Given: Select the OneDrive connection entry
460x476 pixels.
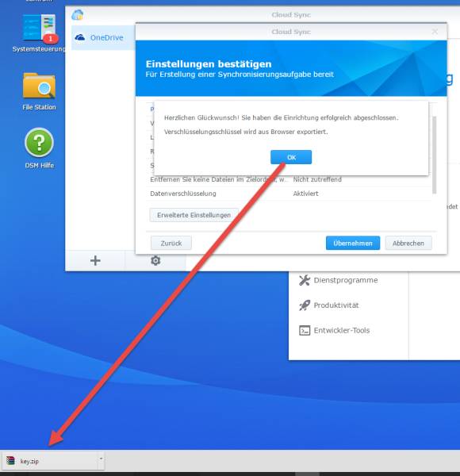Looking at the screenshot, I should coord(103,37).
